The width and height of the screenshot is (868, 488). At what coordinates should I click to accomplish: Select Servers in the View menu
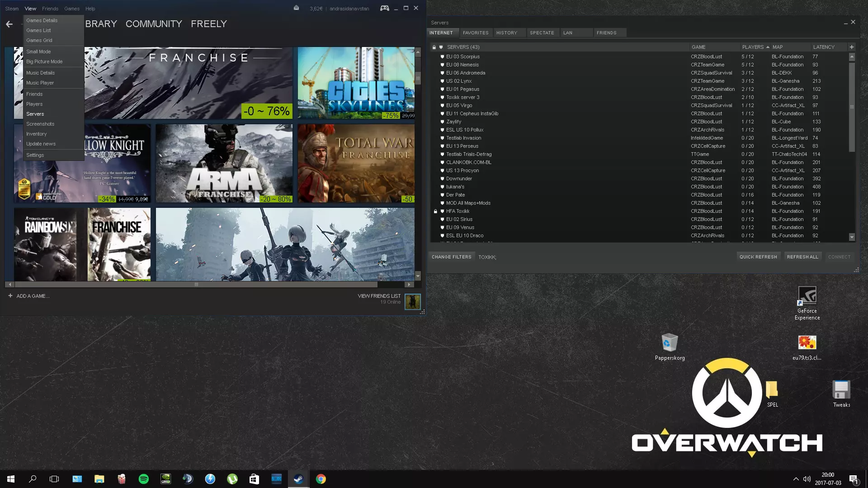click(x=35, y=114)
